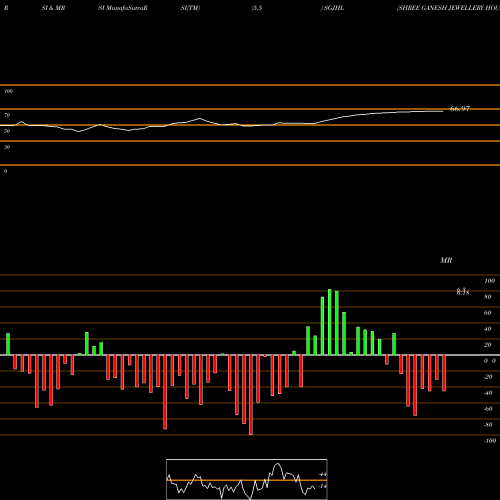Screen dimensions: 500x500
Task: Click the RSI axis label 100 on the left
Action: [8, 91]
